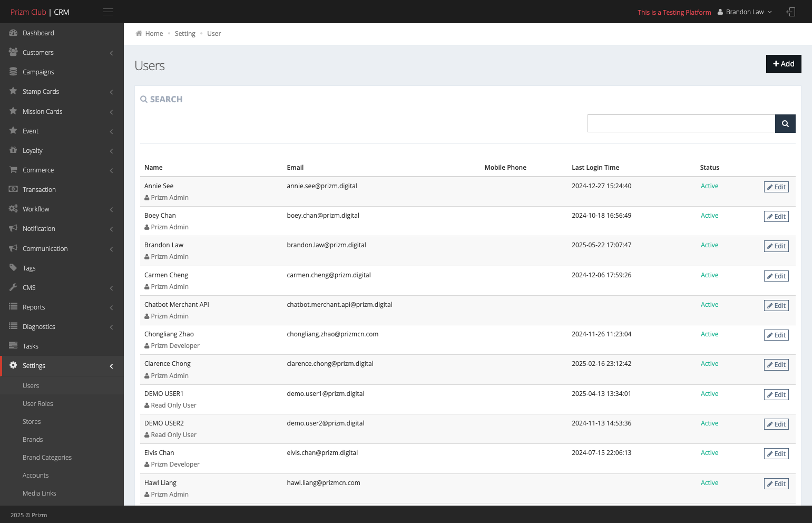Expand the Customers submenu chevron
This screenshot has width=812, height=523.
click(111, 53)
